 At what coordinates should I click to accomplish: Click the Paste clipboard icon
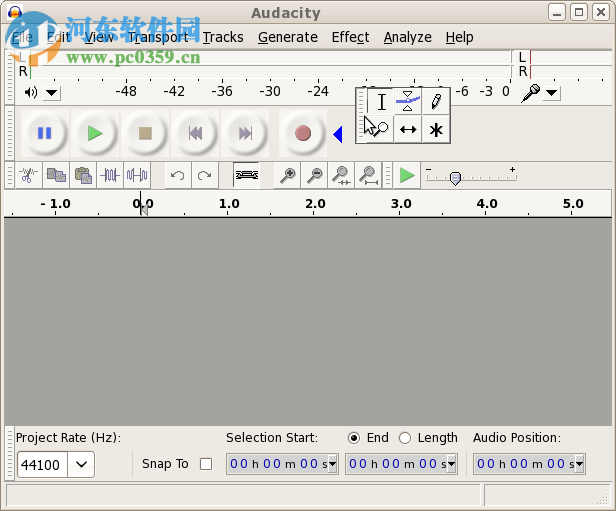(83, 175)
